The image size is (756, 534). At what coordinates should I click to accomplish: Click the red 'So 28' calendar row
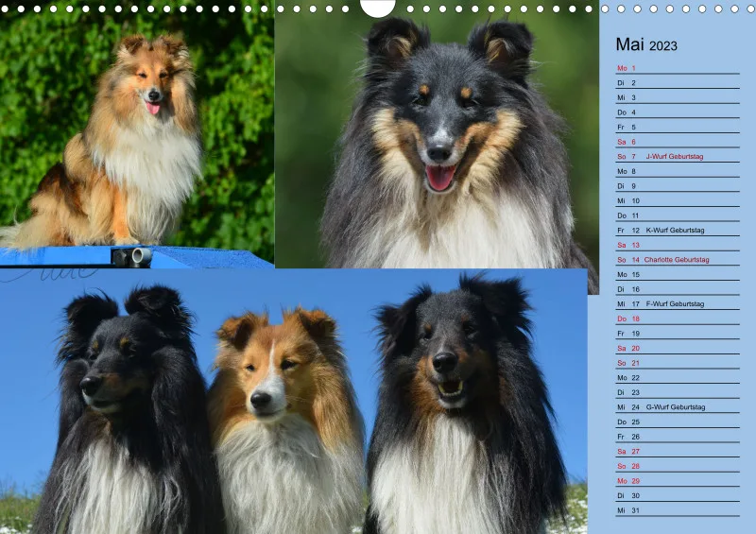point(678,466)
